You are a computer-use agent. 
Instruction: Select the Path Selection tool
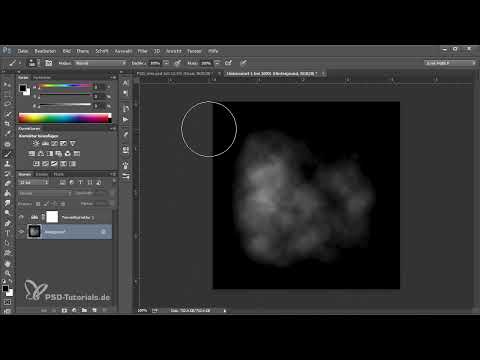tap(7, 243)
